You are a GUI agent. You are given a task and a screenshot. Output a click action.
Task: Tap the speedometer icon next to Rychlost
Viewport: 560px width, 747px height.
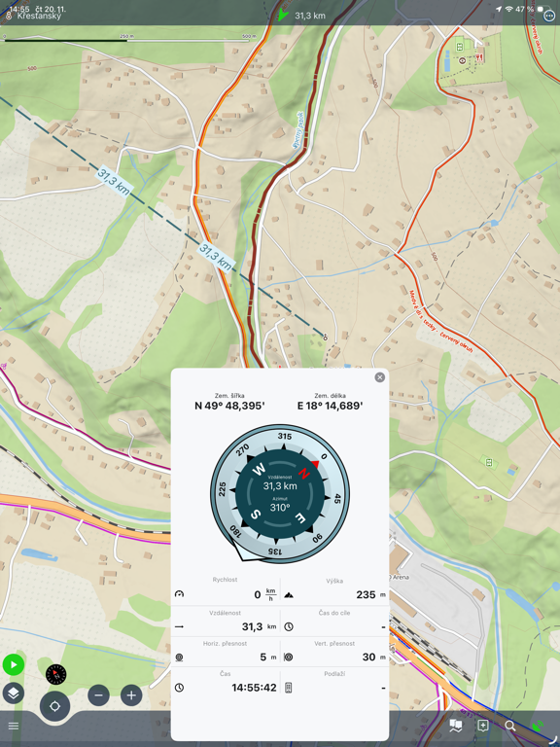180,594
